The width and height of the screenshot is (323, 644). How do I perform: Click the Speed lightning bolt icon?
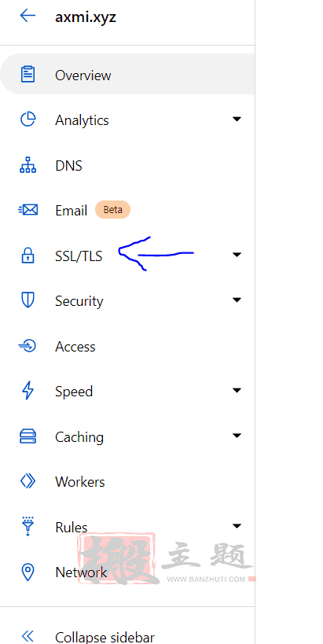point(28,391)
